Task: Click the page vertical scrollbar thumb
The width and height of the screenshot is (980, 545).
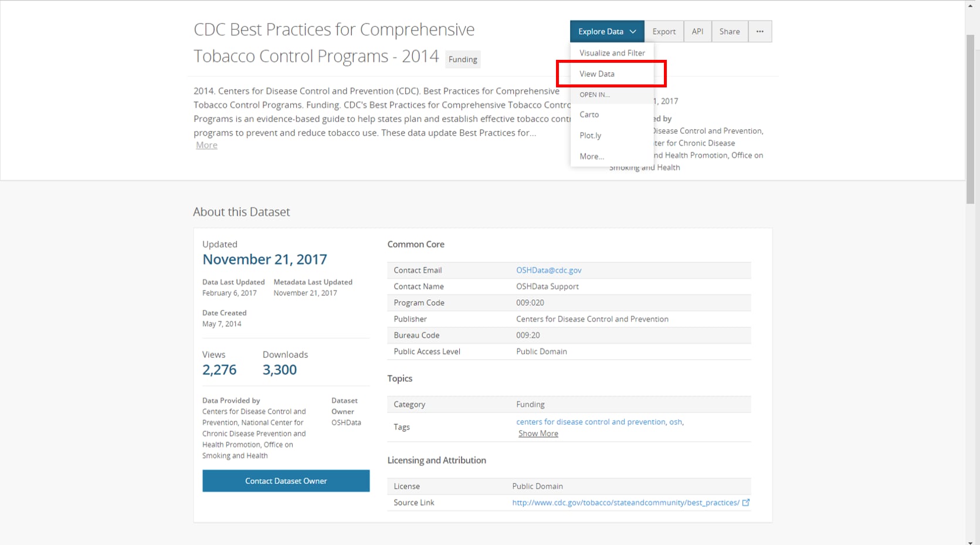Action: pyautogui.click(x=971, y=119)
